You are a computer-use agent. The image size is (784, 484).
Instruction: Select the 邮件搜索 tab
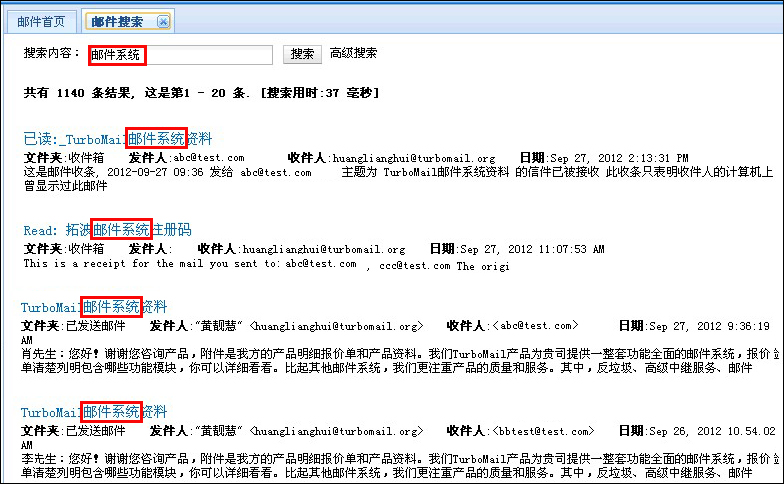pos(117,21)
